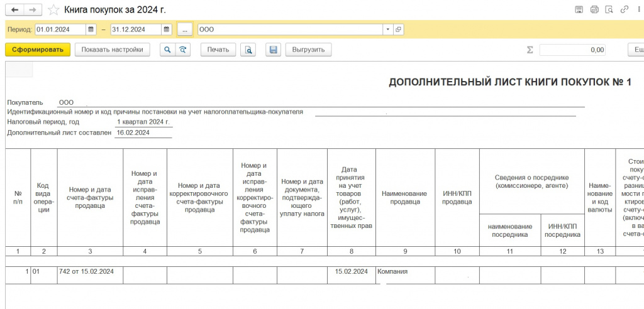Open the more options vertical dots menu
The width and height of the screenshot is (644, 309).
pos(640,9)
